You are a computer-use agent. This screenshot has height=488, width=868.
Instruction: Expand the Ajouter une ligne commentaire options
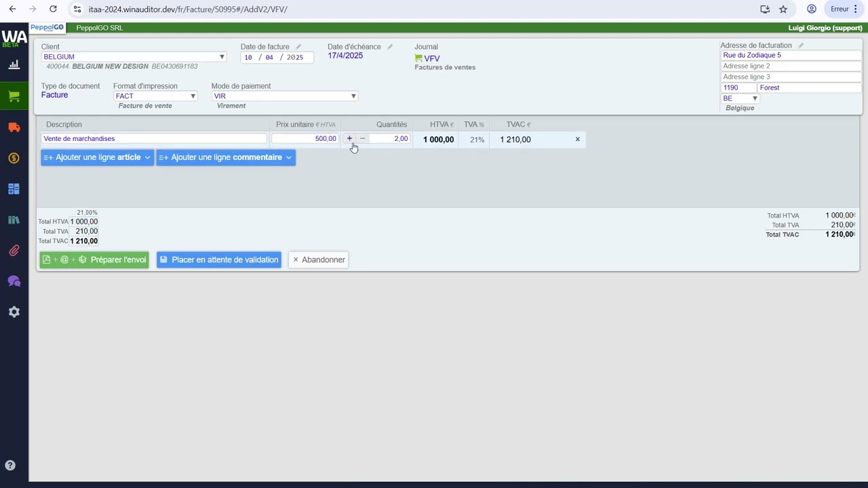coord(289,157)
